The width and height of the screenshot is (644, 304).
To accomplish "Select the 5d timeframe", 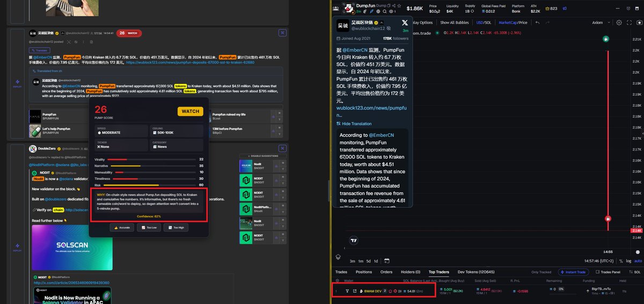I will [x=368, y=261].
